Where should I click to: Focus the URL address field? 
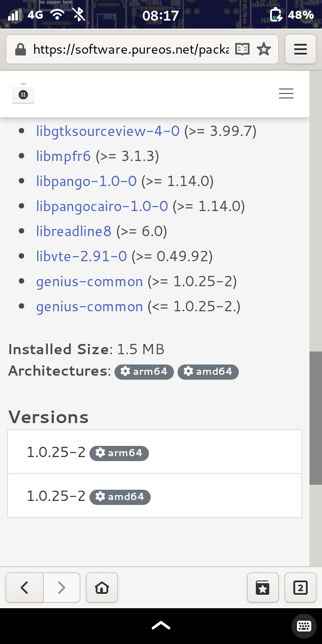pos(131,49)
